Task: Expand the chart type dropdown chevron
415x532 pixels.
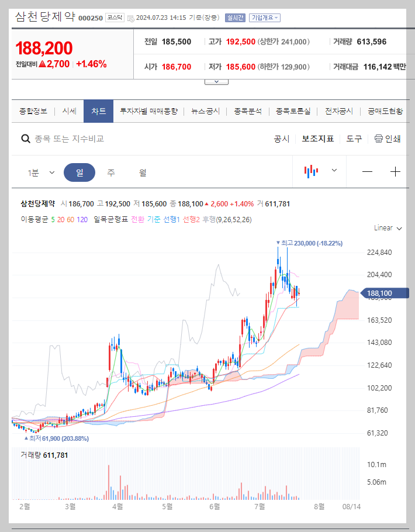Action: pyautogui.click(x=334, y=170)
